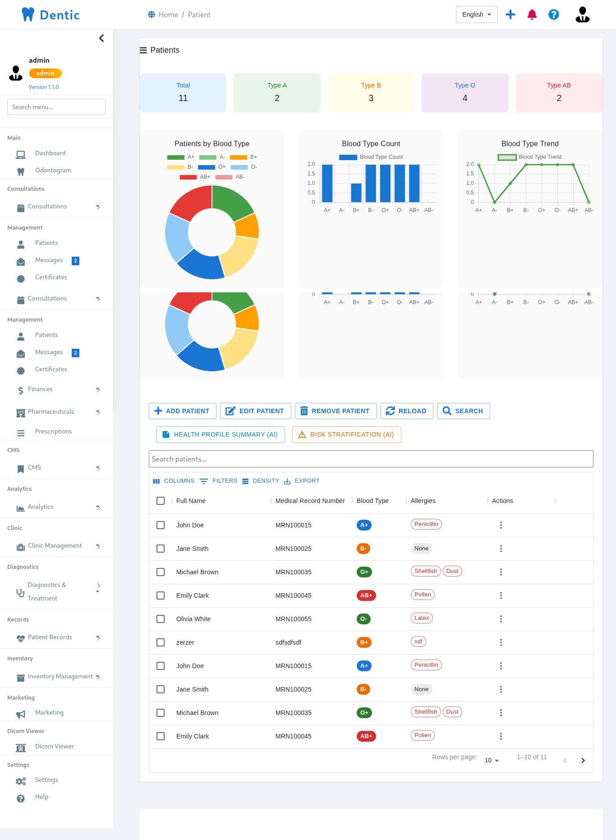Viewport: 616px width, 840px height.
Task: Check the box for Michael Brown MRN100035
Action: point(161,572)
